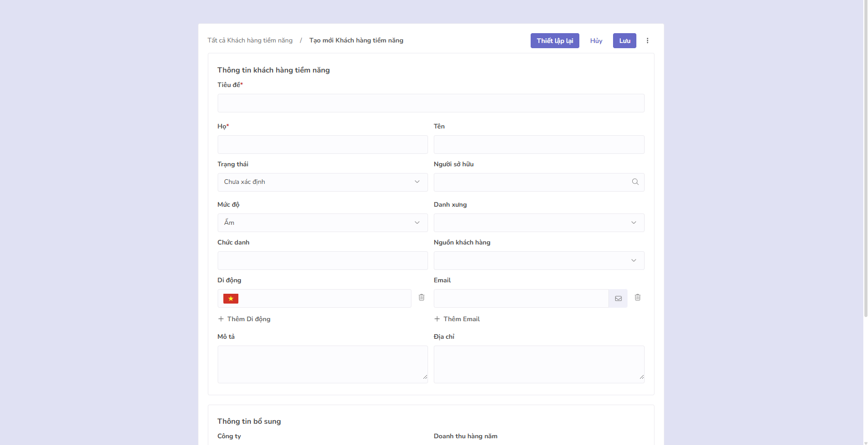The height and width of the screenshot is (445, 868).
Task: Go to Tất cả Khách hàng tiềm năng breadcrumb
Action: pyautogui.click(x=250, y=40)
